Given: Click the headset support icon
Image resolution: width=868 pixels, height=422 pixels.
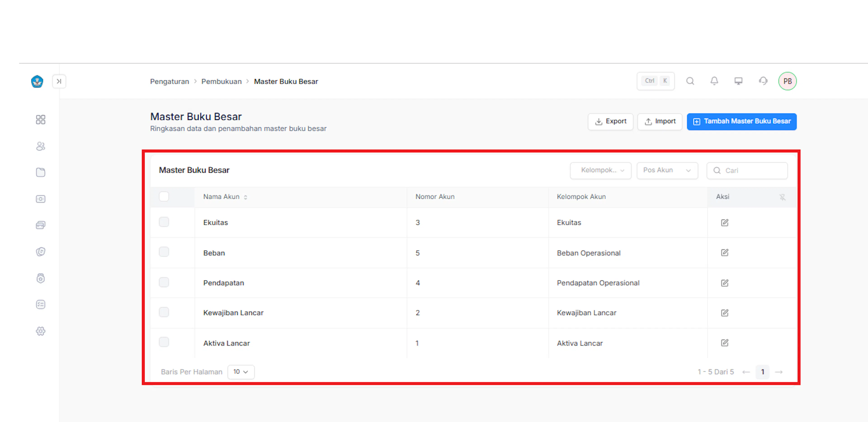Looking at the screenshot, I should (x=763, y=81).
